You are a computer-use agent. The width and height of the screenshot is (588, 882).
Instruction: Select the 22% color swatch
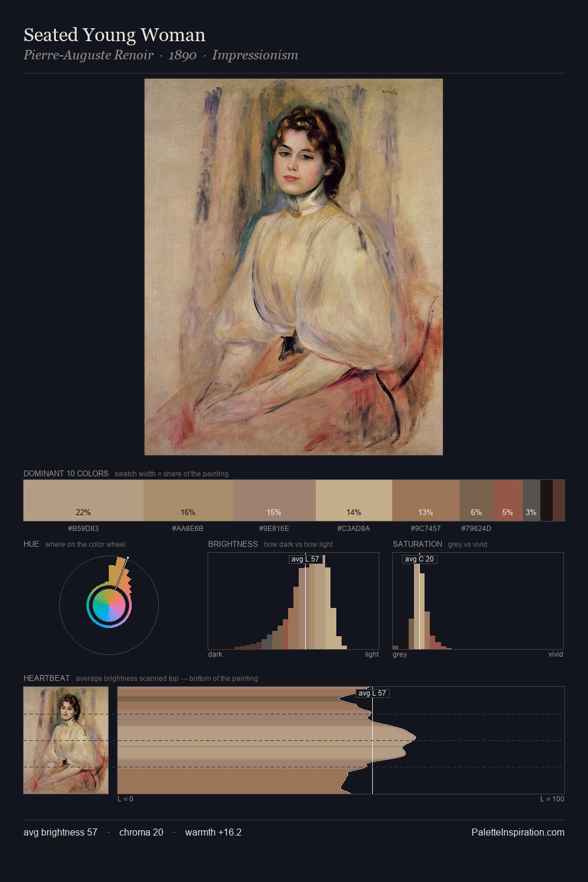[83, 500]
